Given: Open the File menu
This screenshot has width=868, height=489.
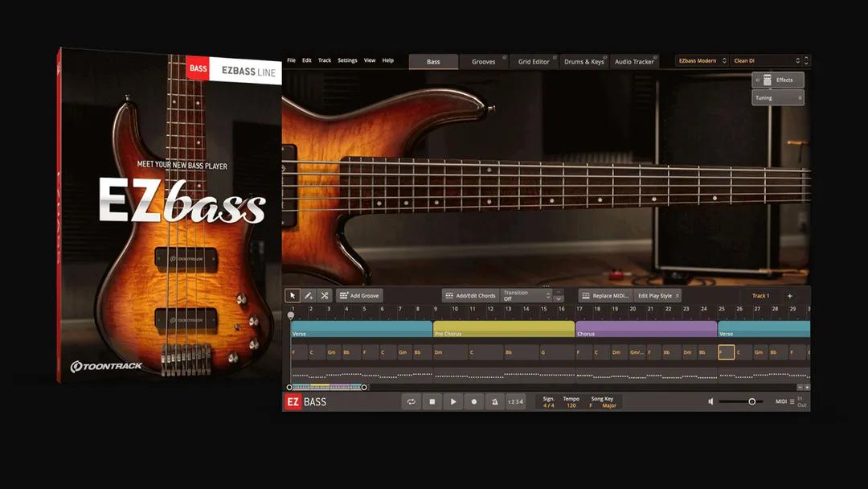Looking at the screenshot, I should coord(291,60).
